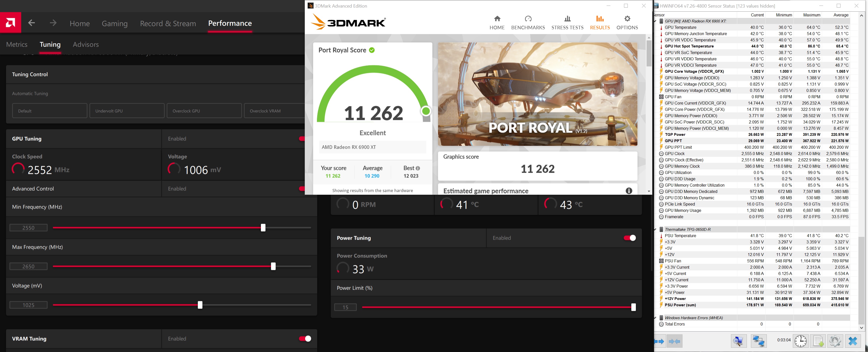
Task: Click the AMD logo icon
Action: pyautogui.click(x=10, y=22)
